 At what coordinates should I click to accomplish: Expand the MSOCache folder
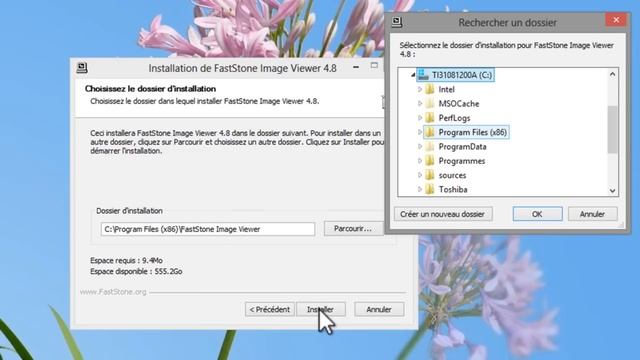tap(420, 104)
